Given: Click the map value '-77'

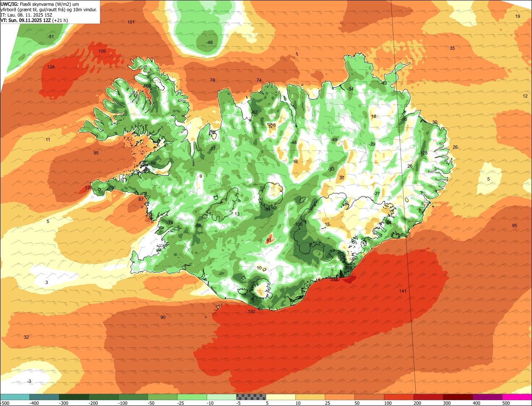Looking at the screenshot, I should 212,149.
